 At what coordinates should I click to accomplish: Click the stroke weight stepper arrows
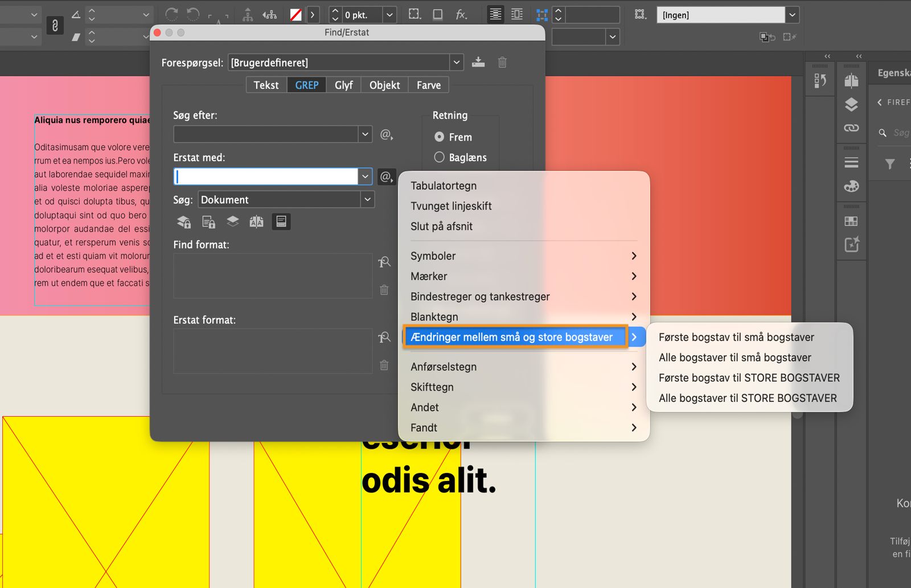(335, 15)
